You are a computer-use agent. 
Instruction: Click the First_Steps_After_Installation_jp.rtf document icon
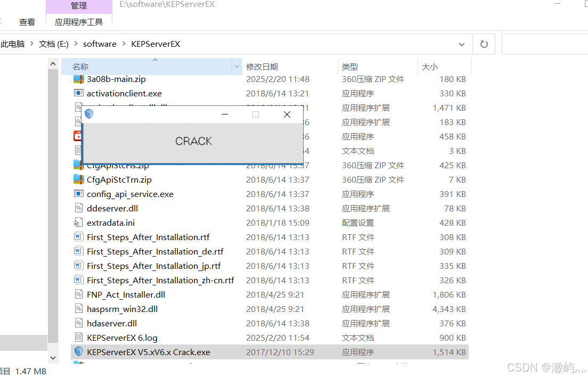78,266
